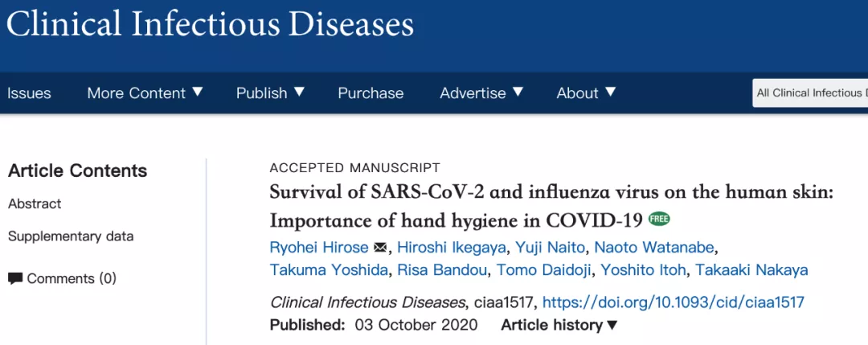Open the Publish dropdown menu
Viewport: 868px width, 345px height.
[x=271, y=93]
